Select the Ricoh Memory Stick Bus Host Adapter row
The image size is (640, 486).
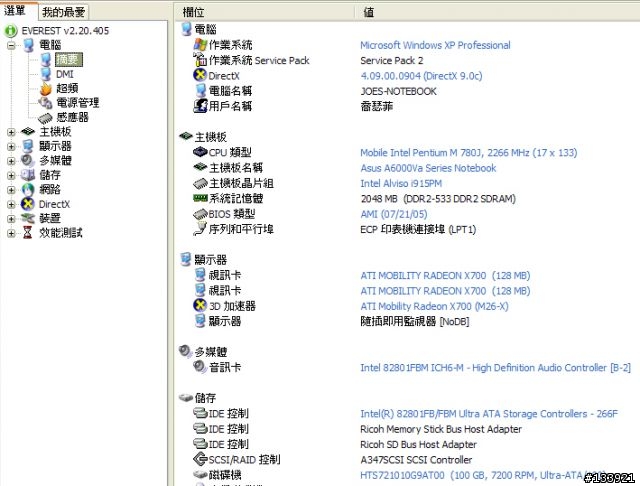click(441, 429)
